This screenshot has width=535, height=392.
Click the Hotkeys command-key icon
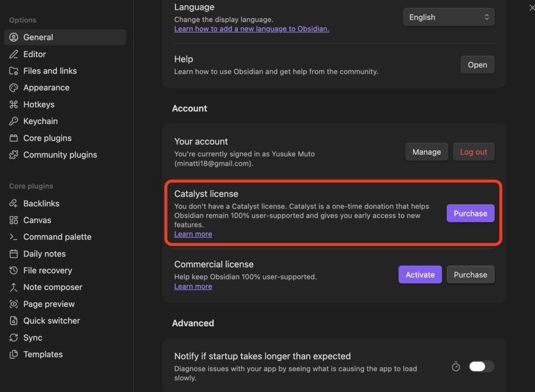coord(14,105)
